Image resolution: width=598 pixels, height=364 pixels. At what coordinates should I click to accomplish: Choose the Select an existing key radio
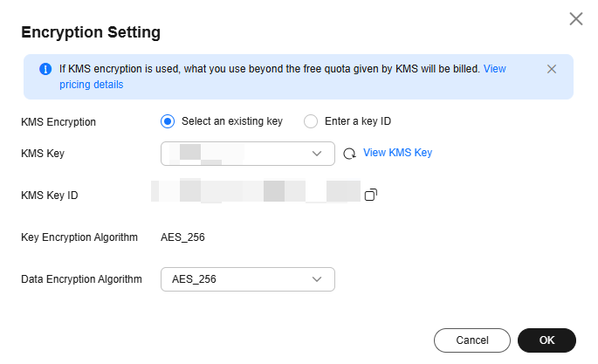[168, 121]
